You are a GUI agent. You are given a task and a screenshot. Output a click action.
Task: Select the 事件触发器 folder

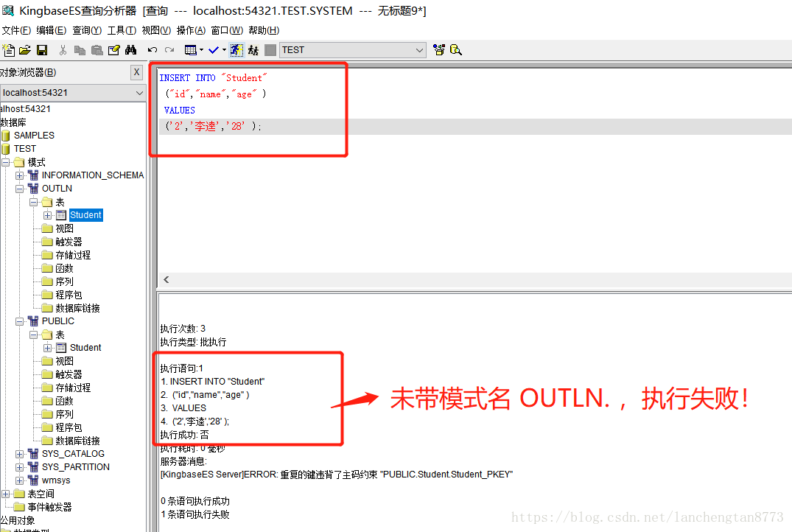(x=49, y=507)
